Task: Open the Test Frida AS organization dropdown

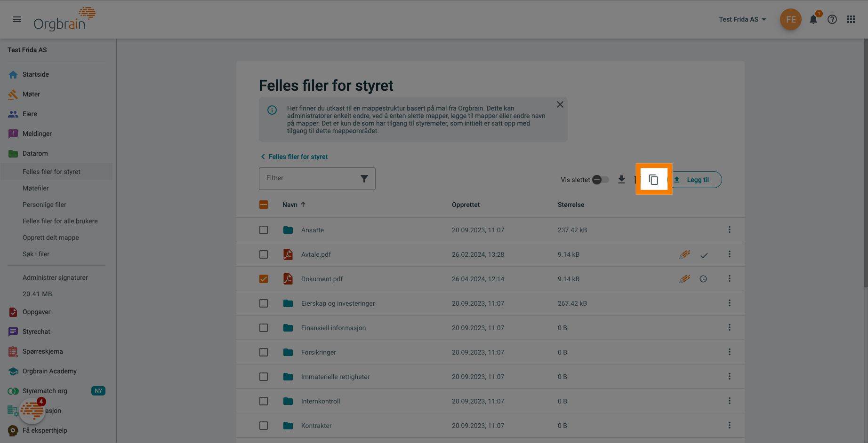Action: point(742,19)
